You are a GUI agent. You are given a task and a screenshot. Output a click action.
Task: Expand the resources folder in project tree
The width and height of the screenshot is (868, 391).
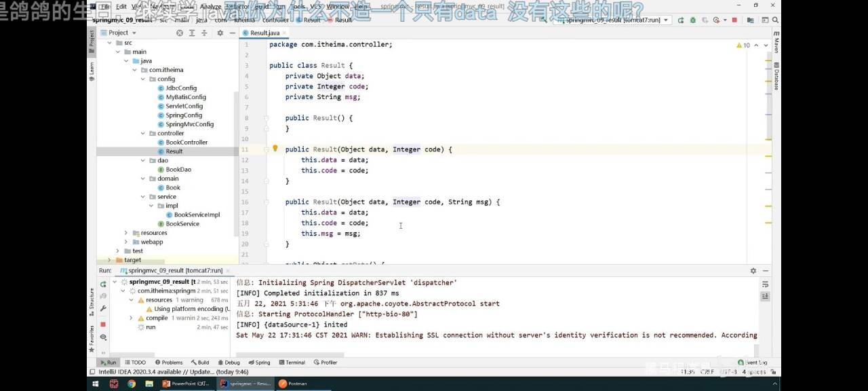pyautogui.click(x=126, y=233)
